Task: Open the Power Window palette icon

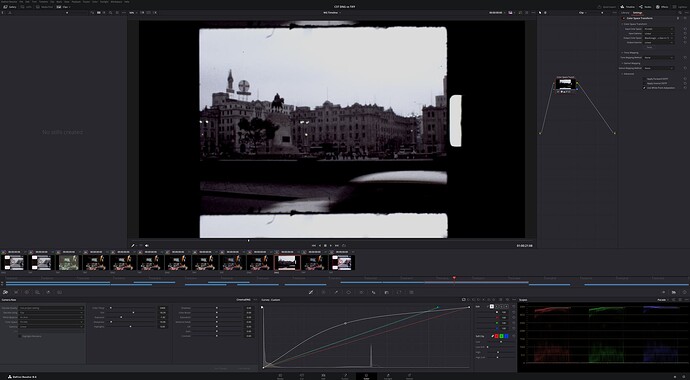Action: pyautogui.click(x=349, y=292)
